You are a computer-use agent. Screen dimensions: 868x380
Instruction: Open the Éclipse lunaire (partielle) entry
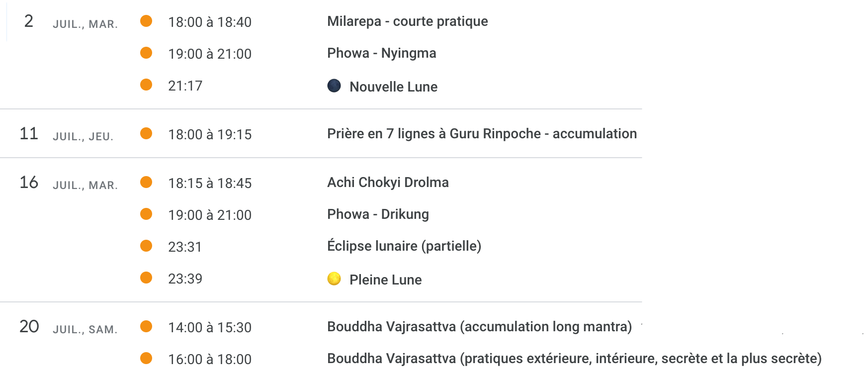point(404,246)
